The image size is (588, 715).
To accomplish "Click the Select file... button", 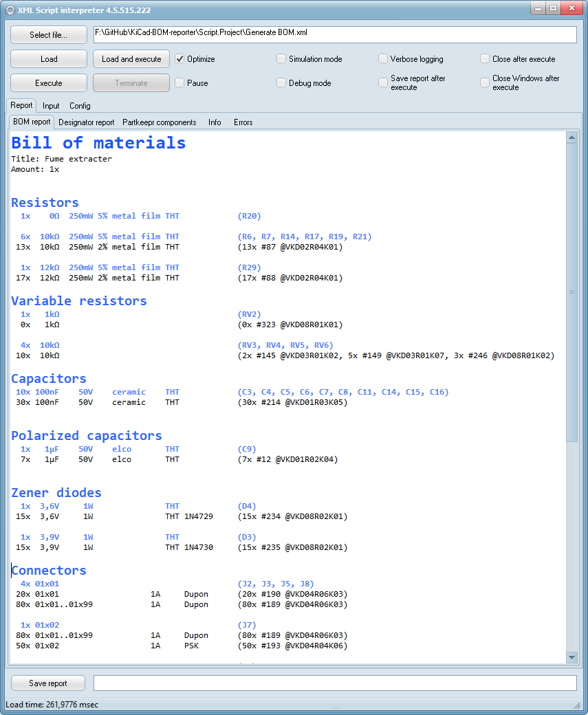I will [x=49, y=34].
